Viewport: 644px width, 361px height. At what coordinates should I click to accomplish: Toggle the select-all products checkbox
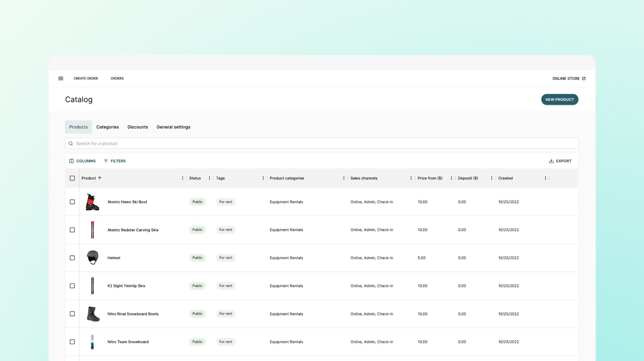(72, 178)
